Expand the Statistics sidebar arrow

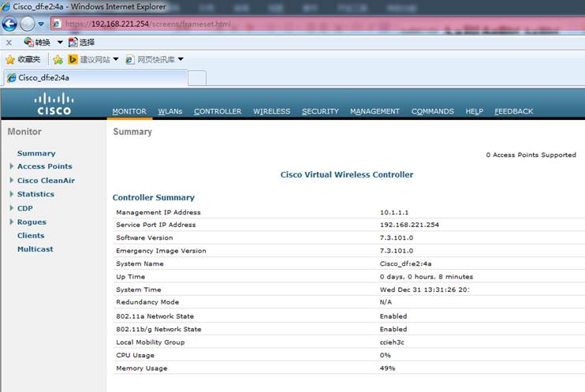11,194
